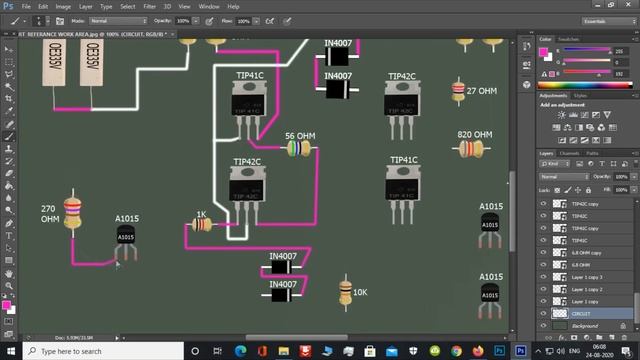Toggle lock transparent pixels
Screen dimensions: 640x360
coord(557,190)
